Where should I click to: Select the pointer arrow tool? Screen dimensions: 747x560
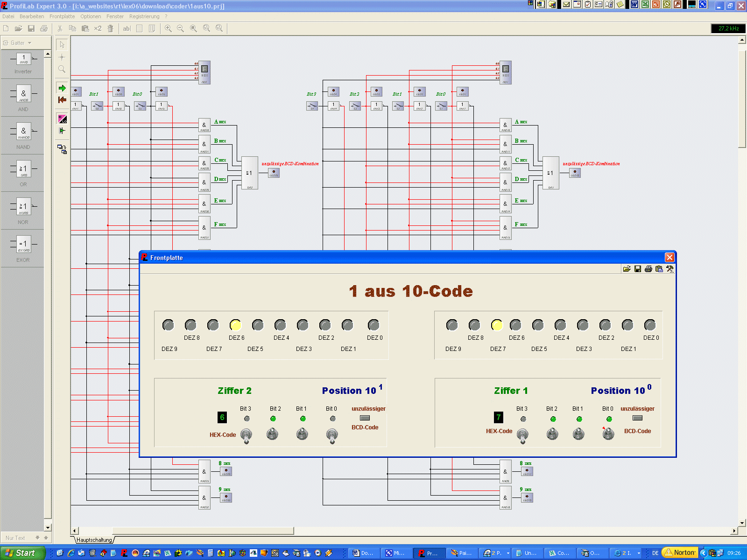point(62,45)
